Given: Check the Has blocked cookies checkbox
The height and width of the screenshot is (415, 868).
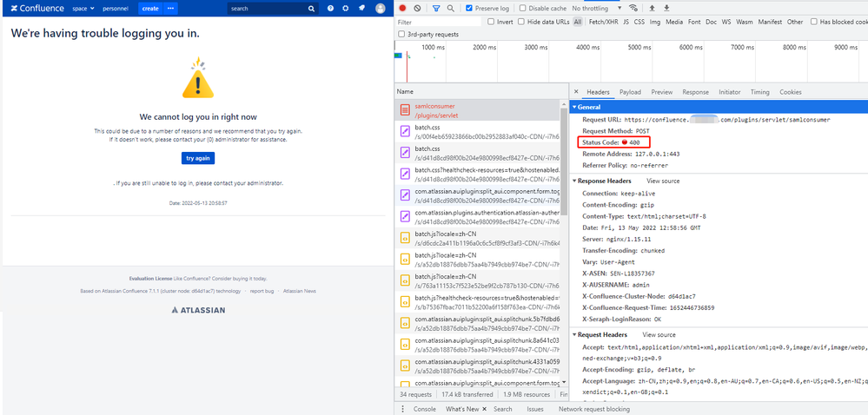Looking at the screenshot, I should click(814, 22).
